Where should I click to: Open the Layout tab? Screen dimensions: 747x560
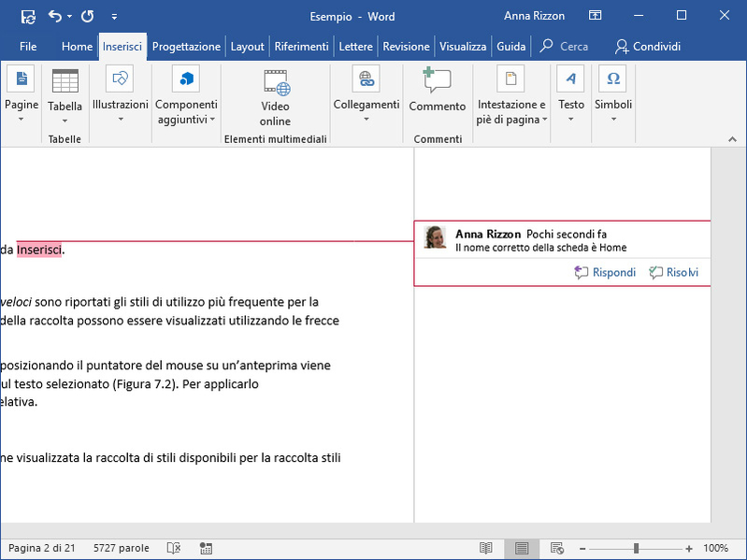pos(247,47)
